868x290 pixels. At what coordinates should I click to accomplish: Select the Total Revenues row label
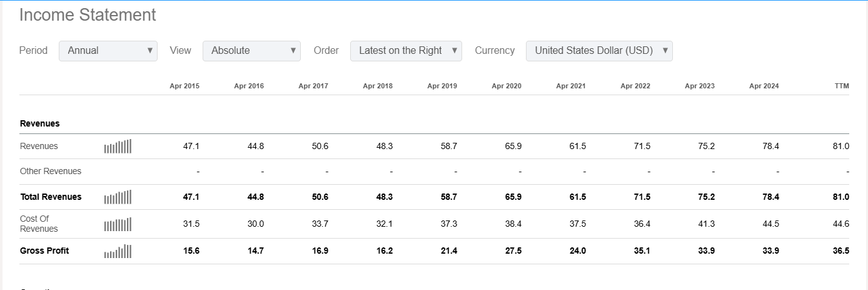pos(51,197)
